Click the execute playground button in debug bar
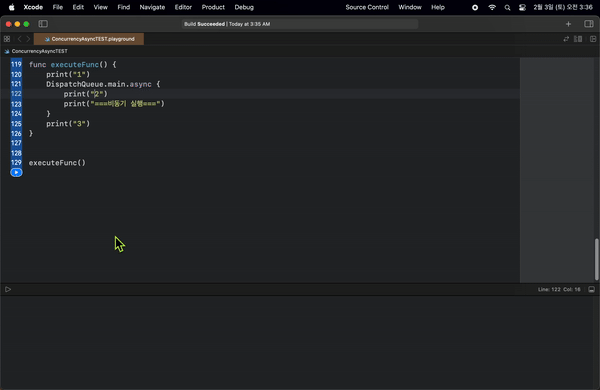The image size is (600, 390). (8, 289)
